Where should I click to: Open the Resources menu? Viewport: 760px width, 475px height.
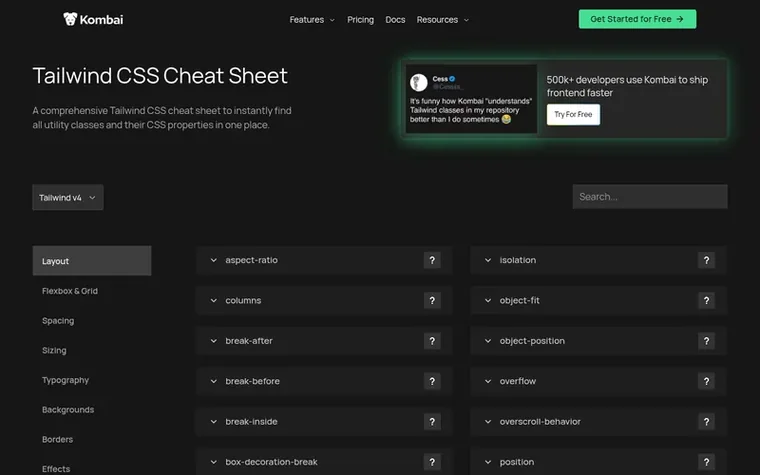443,20
